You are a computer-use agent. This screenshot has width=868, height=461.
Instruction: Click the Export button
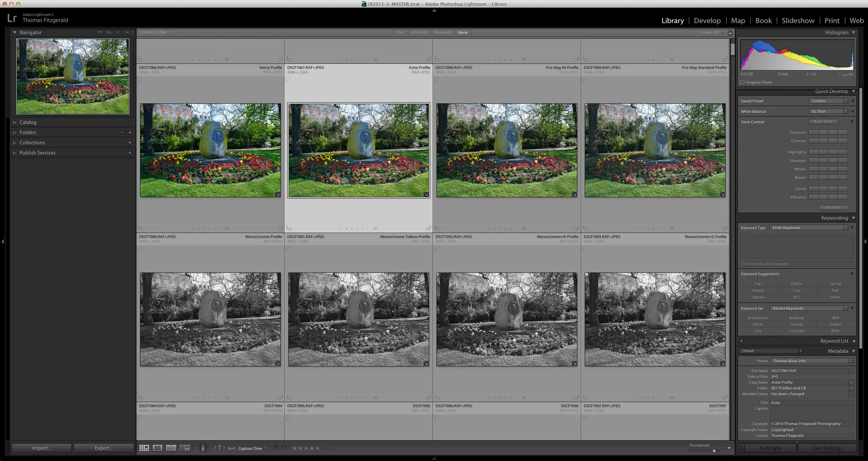coord(103,448)
